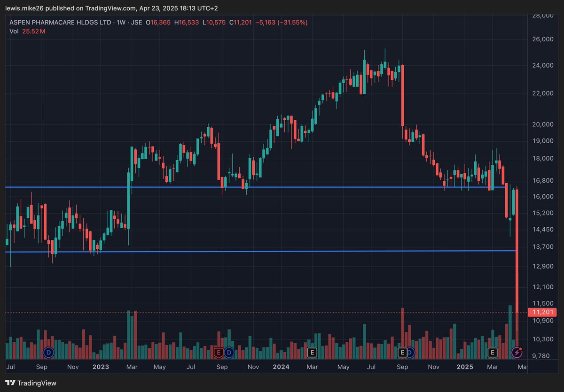This screenshot has height=392, width=564.
Task: Click the TradingView logo at the bottom
Action: point(31,383)
